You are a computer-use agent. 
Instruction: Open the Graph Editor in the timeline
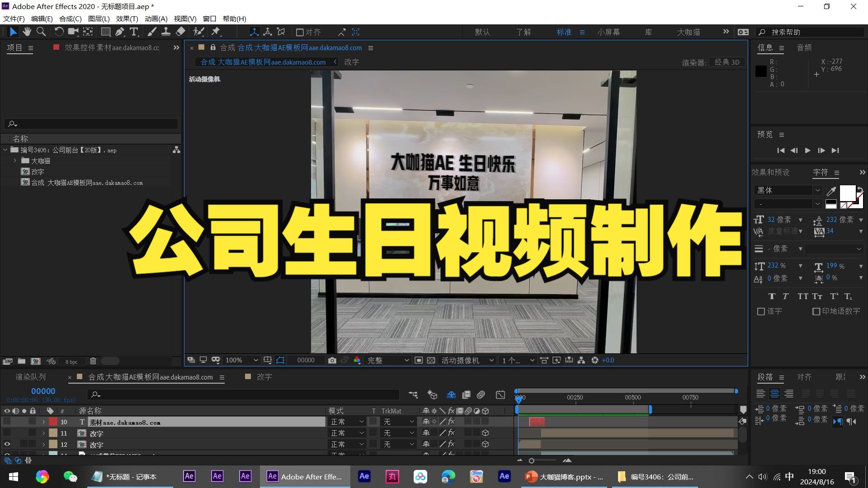(501, 395)
